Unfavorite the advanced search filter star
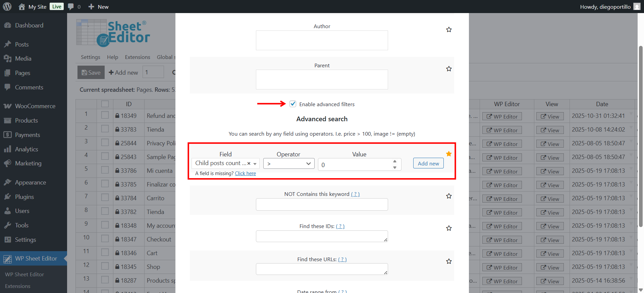 449,154
